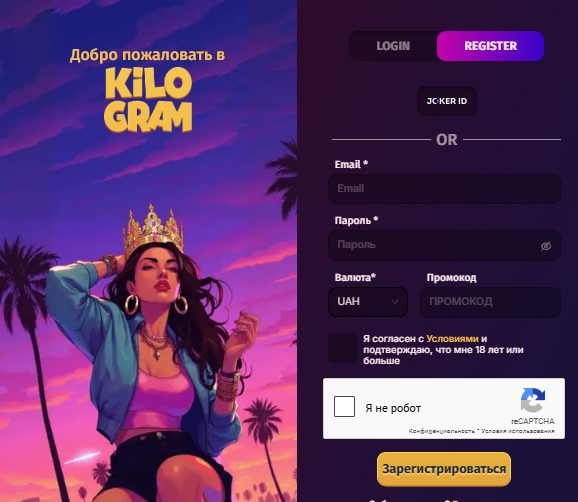The height and width of the screenshot is (502, 578).
Task: Click the Валюта field label
Action: (x=355, y=278)
